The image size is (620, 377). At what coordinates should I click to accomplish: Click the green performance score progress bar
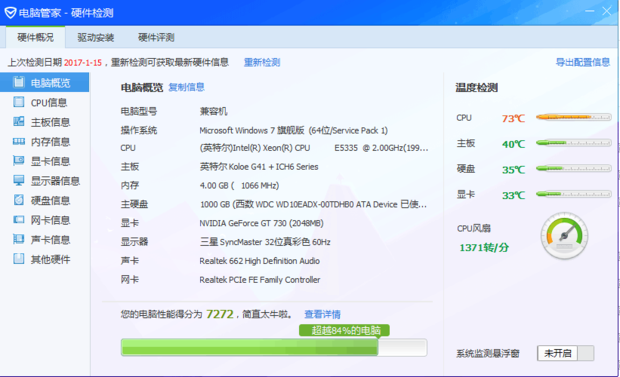274,347
